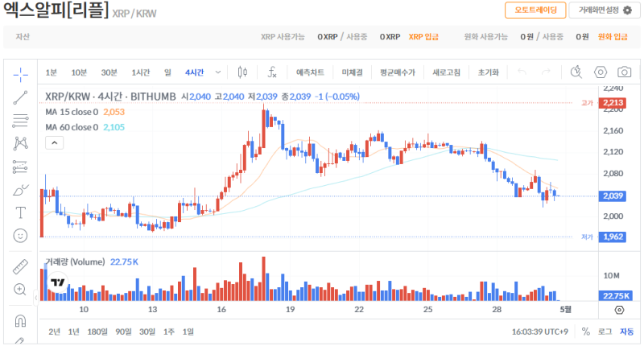644x346 pixels.
Task: Click the 새로고침 refresh button
Action: click(446, 72)
